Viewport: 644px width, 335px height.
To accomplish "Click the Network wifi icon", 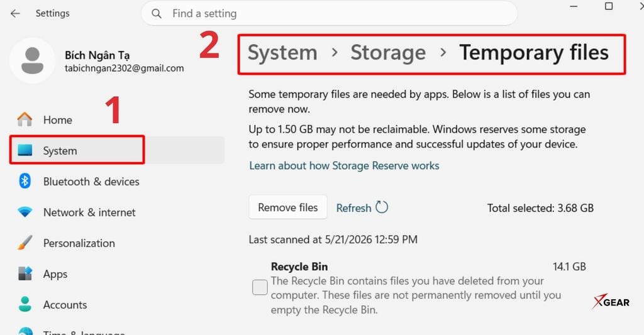I will [25, 212].
